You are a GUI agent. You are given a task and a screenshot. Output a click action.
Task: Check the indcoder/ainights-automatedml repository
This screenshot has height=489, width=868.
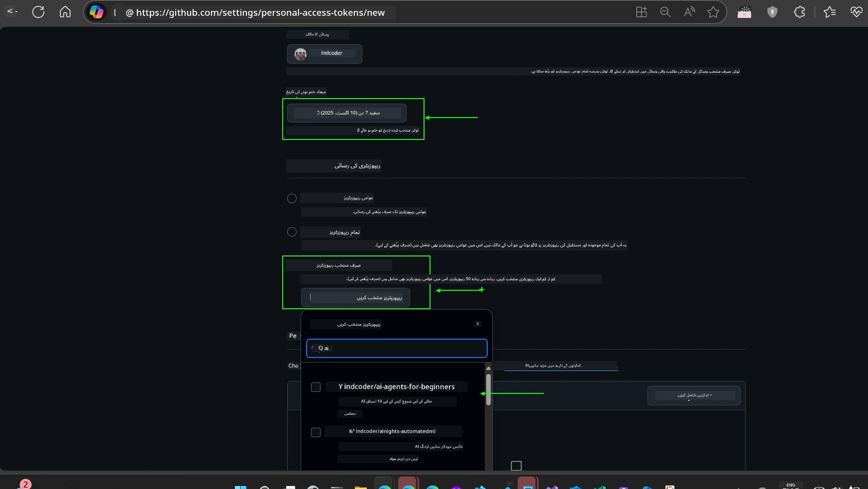[x=316, y=433]
